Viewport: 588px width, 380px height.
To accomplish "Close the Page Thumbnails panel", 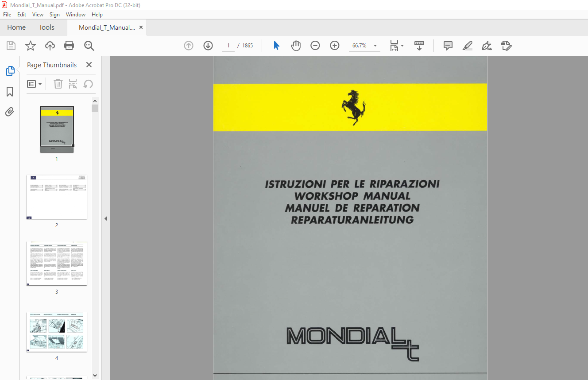I will click(x=89, y=65).
